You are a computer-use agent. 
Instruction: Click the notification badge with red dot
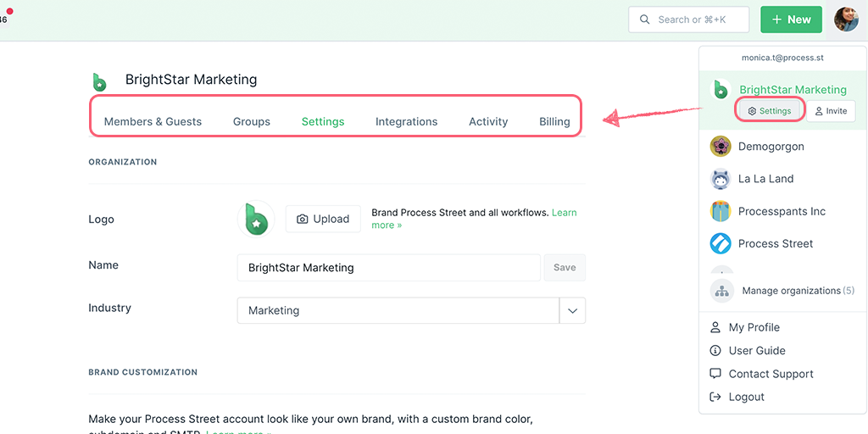pyautogui.click(x=6, y=16)
